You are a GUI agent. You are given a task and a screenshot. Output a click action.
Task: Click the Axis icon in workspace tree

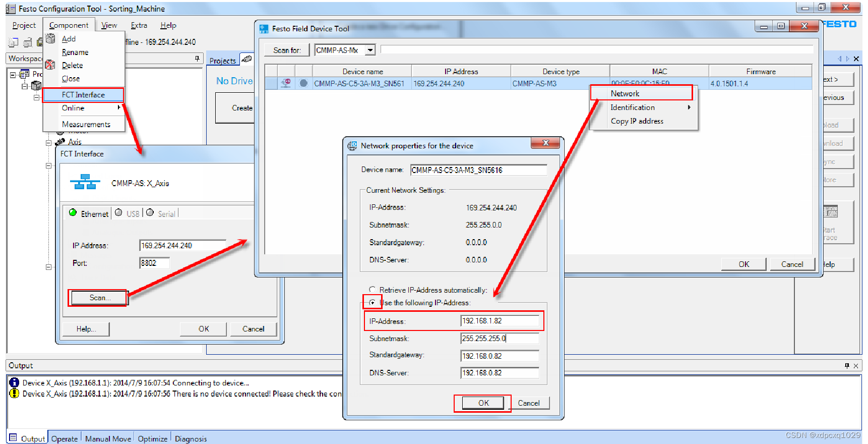tap(60, 142)
